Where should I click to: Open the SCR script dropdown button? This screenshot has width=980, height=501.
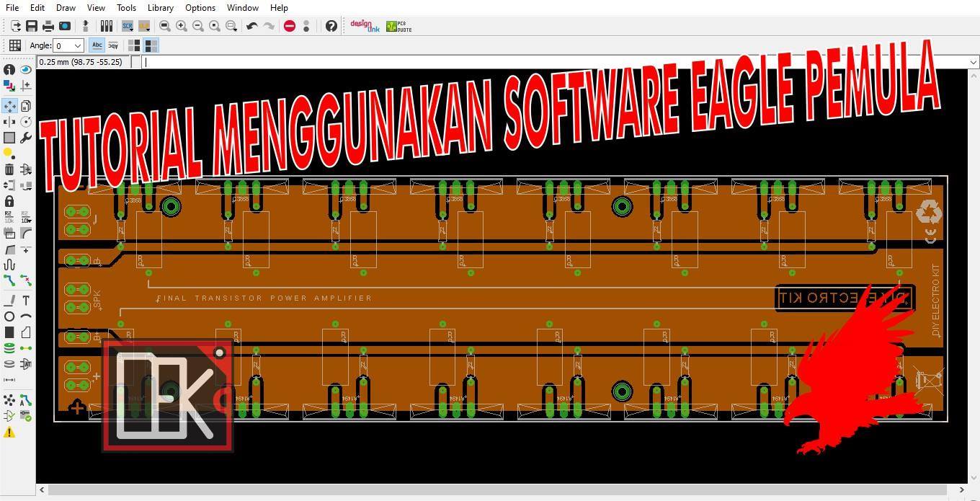pos(128,26)
